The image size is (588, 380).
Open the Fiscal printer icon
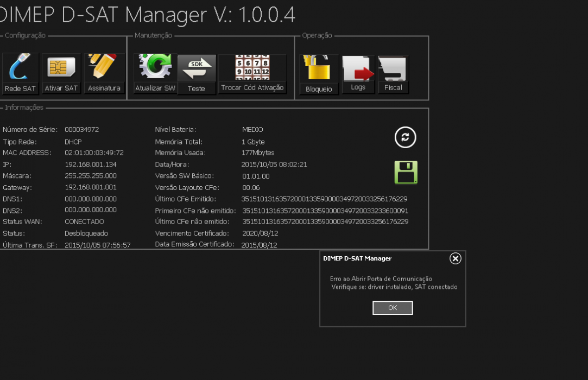pos(393,74)
